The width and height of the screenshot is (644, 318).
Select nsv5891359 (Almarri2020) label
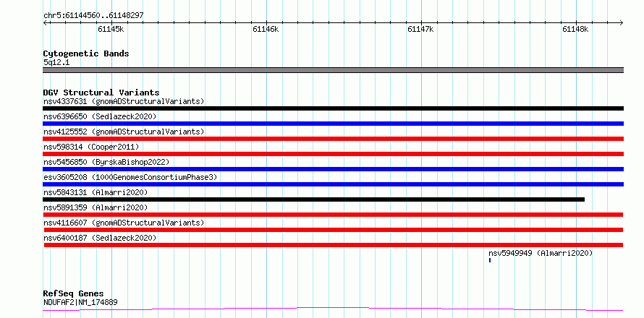pos(96,207)
